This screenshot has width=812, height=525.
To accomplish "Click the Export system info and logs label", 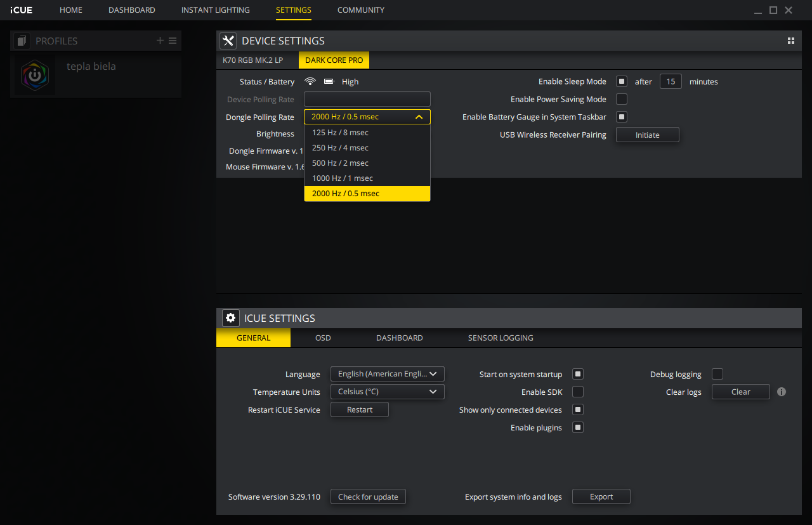I will tap(513, 497).
